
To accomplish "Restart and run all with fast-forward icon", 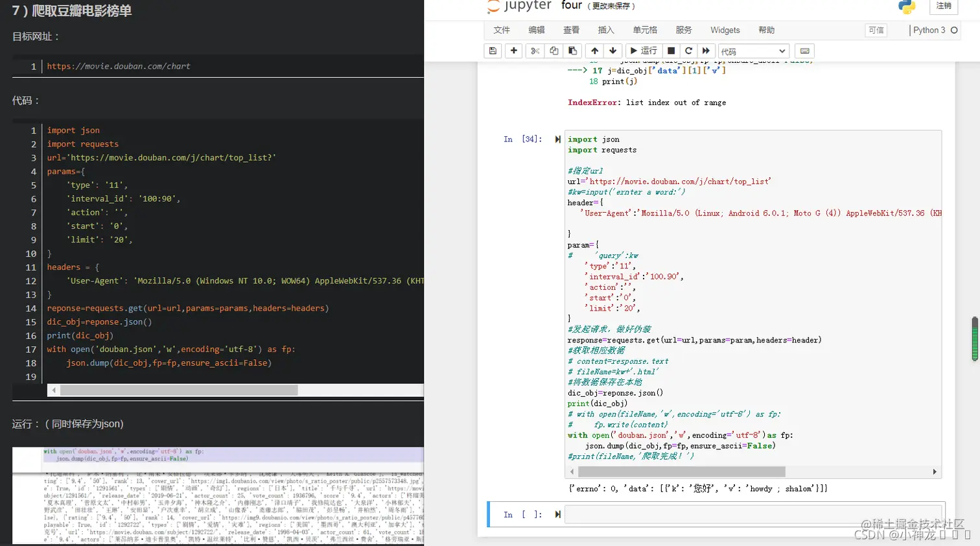I will pyautogui.click(x=706, y=51).
